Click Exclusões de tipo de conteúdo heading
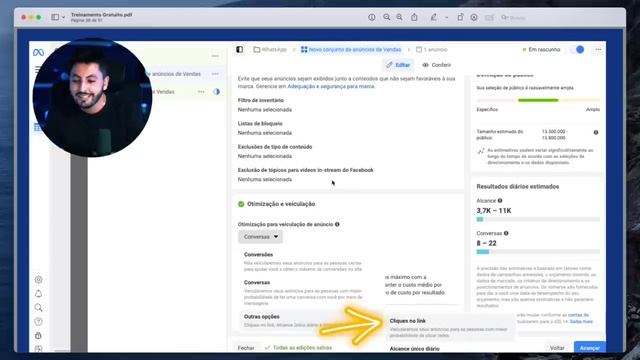The width and height of the screenshot is (640, 360). pos(275,147)
